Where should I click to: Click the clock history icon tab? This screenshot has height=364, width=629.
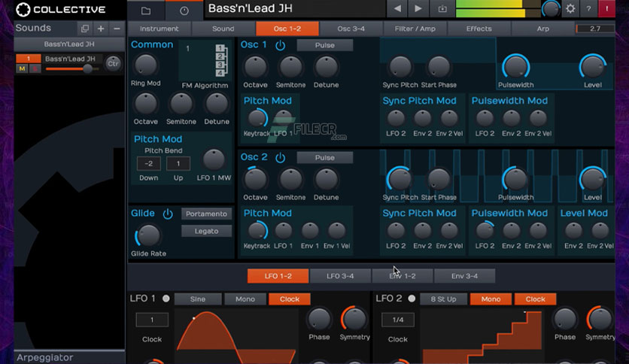[x=184, y=11]
